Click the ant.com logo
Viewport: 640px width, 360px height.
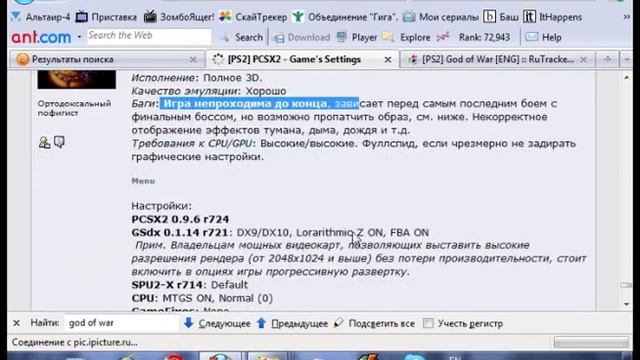point(41,37)
